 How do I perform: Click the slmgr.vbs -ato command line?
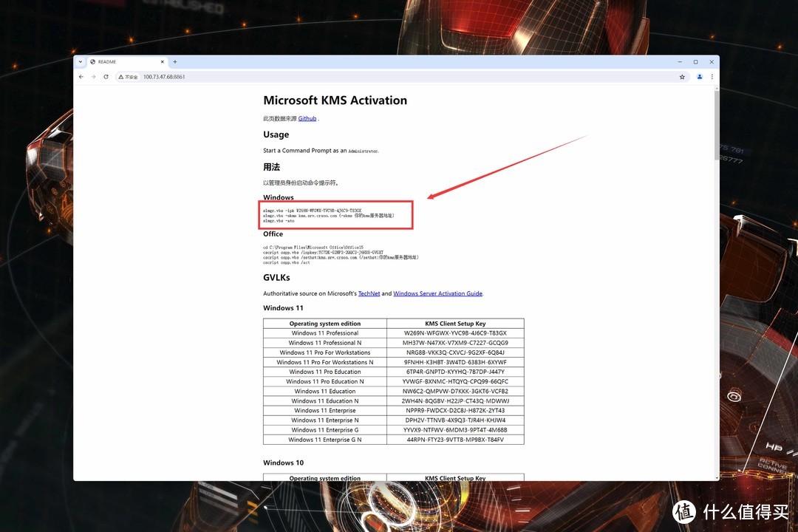(x=279, y=221)
